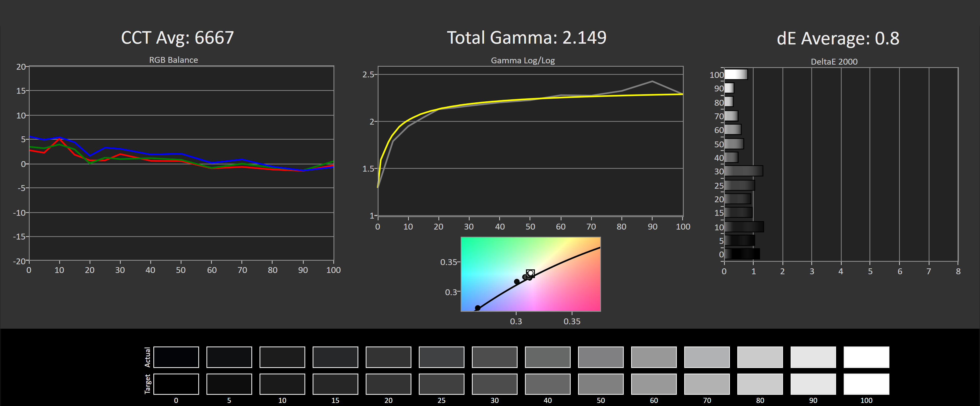
Task: Click the DeltaE bar for level 100
Action: pos(736,74)
